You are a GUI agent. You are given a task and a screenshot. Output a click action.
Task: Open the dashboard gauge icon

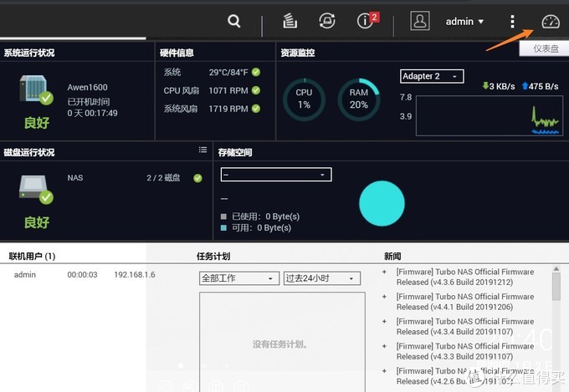[x=551, y=22]
